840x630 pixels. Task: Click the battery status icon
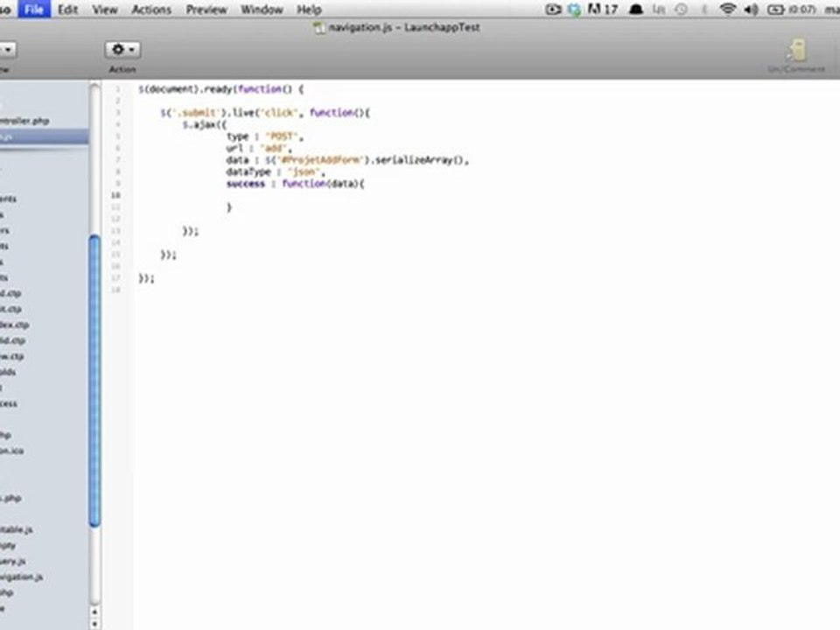(776, 9)
